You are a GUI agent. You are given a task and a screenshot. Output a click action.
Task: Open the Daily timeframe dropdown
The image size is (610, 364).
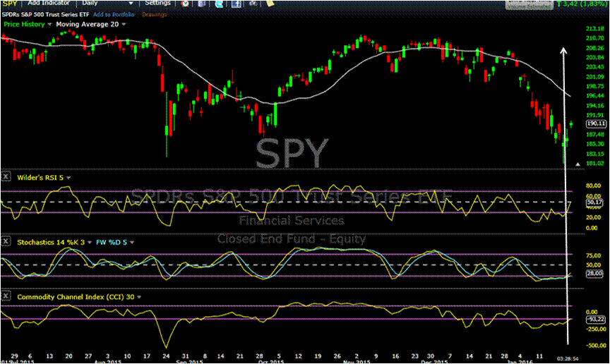107,3
